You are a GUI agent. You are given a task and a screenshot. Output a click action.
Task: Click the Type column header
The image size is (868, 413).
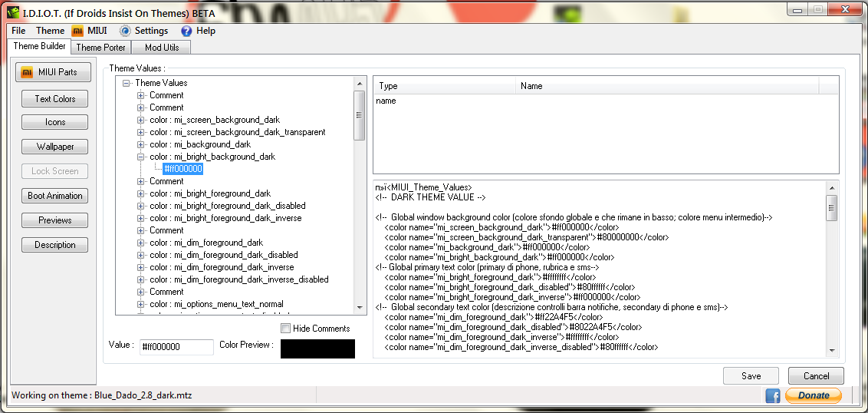(445, 87)
